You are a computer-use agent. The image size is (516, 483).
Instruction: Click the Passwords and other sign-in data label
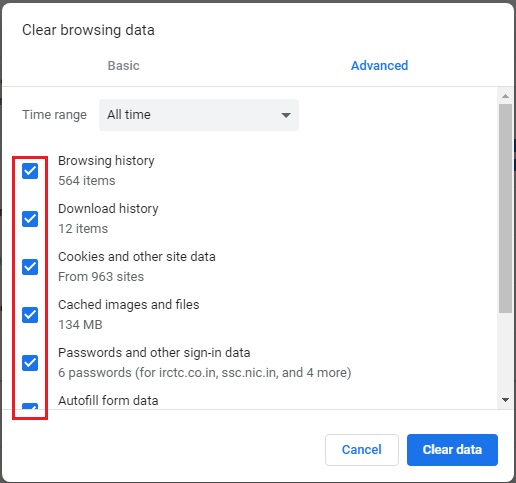pyautogui.click(x=154, y=353)
